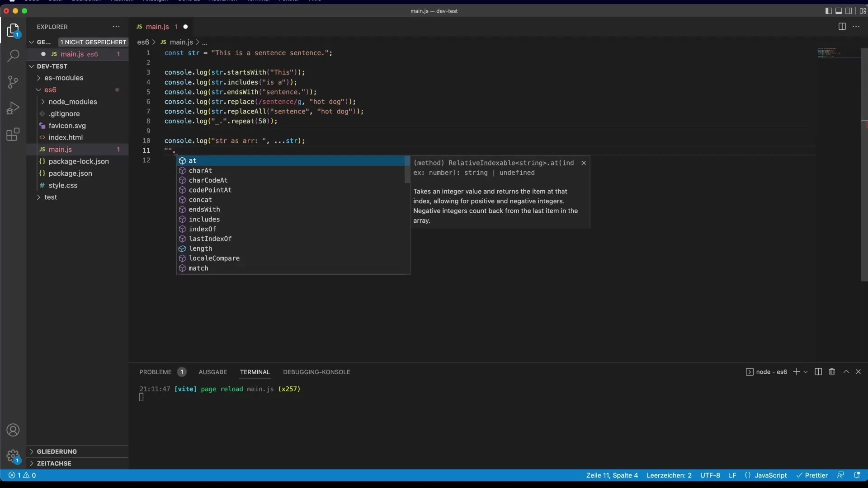The width and height of the screenshot is (868, 488).
Task: Choose the includes suggestion
Action: tap(291, 219)
